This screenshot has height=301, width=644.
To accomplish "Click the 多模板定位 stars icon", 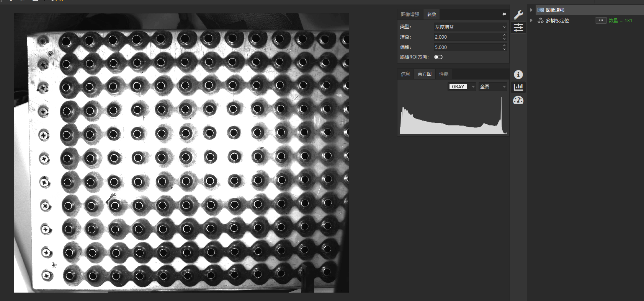I will [x=541, y=21].
